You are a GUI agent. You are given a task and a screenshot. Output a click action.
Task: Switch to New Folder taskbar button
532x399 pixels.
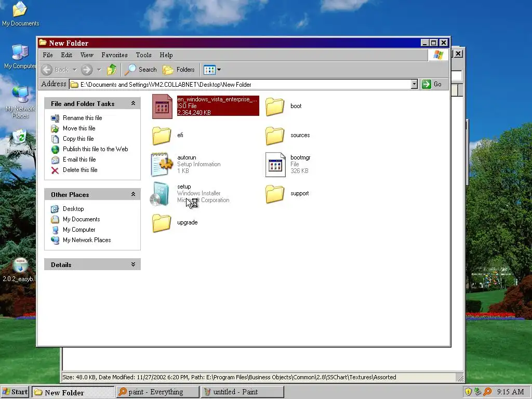pos(73,392)
